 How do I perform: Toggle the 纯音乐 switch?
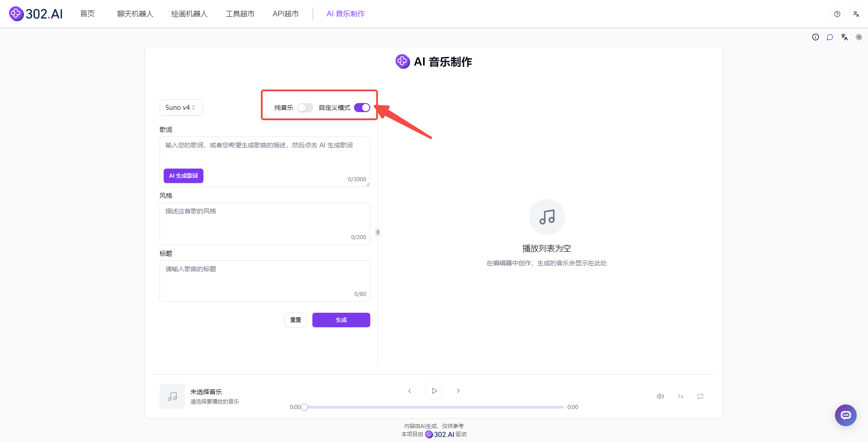(305, 108)
